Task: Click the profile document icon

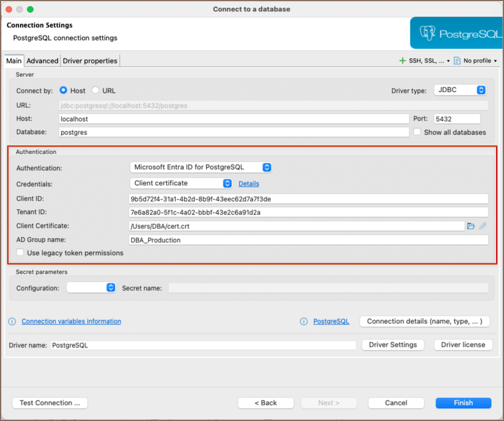Action: (457, 61)
